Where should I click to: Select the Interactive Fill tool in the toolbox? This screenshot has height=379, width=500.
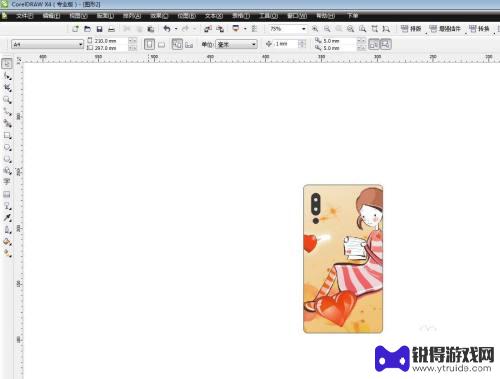click(7, 253)
